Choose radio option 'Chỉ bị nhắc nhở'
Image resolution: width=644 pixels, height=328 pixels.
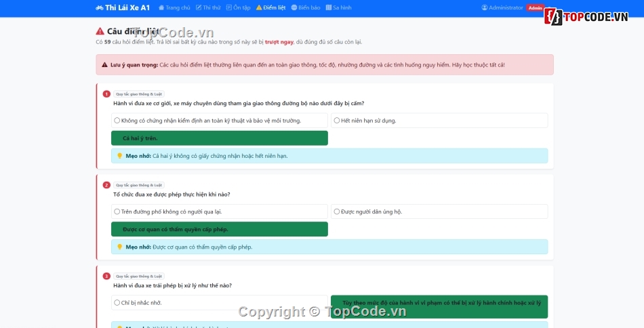click(x=117, y=303)
